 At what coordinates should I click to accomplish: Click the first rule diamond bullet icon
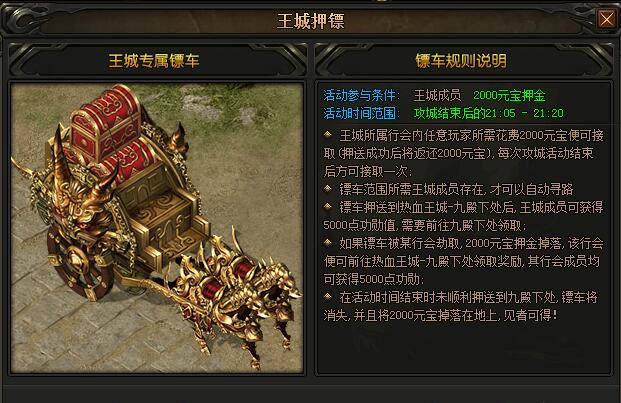pos(328,135)
